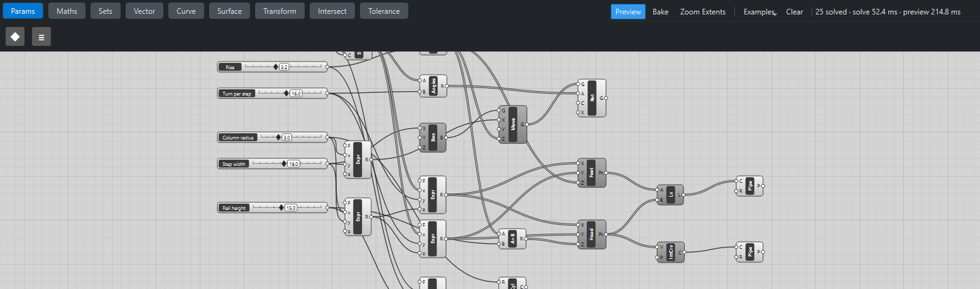This screenshot has height=289, width=980.
Task: Click the B output port of Box
Action: click(447, 138)
